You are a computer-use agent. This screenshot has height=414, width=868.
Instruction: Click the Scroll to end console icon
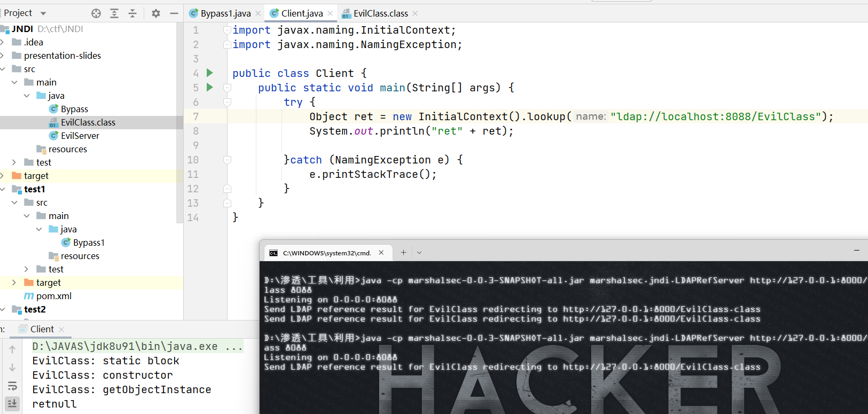pos(12,403)
